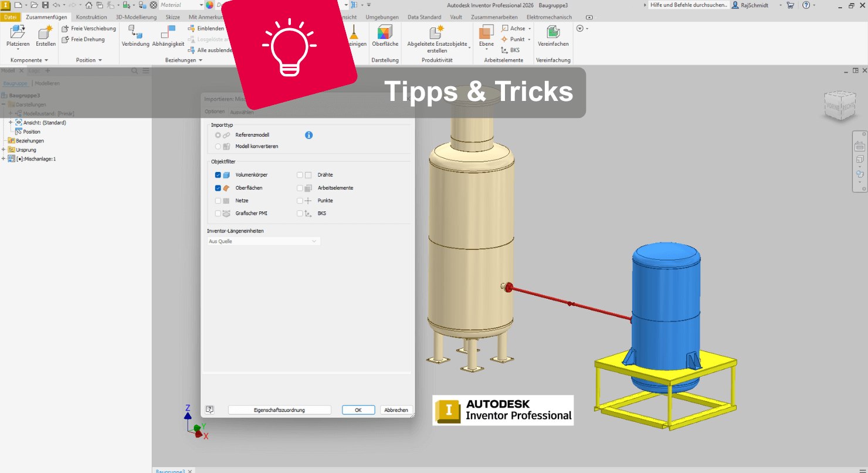Expand the Position panel dropdown
The image size is (868, 473).
pos(100,60)
